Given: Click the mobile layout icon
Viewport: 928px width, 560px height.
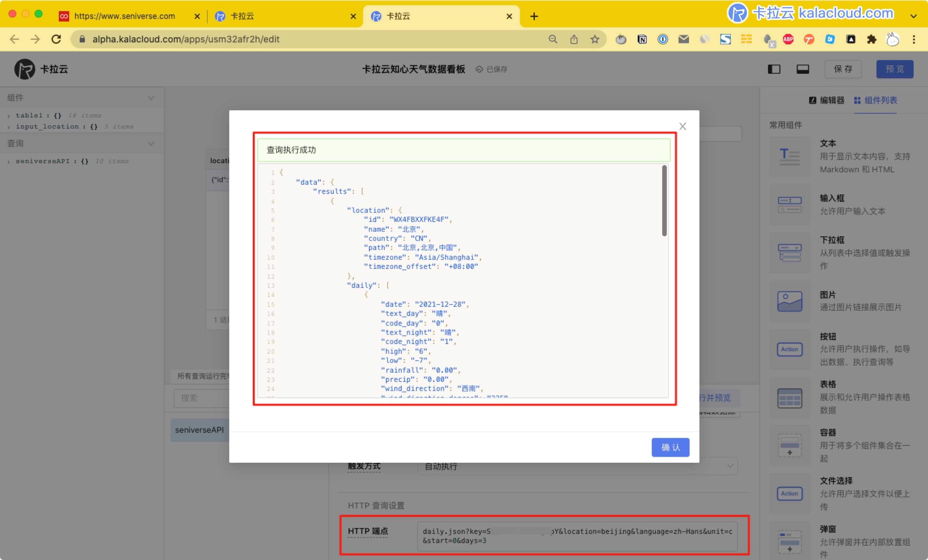Looking at the screenshot, I should pyautogui.click(x=803, y=69).
